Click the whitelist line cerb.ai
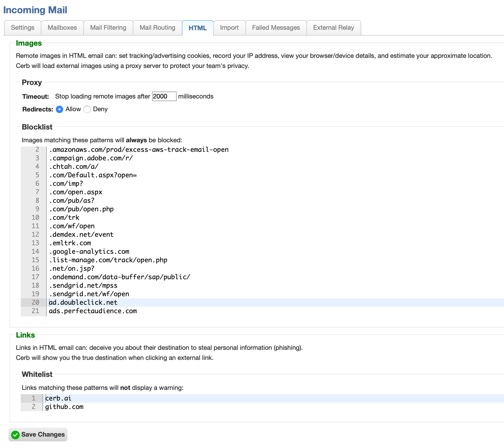Viewport: 504px width, 448px height. tap(58, 398)
